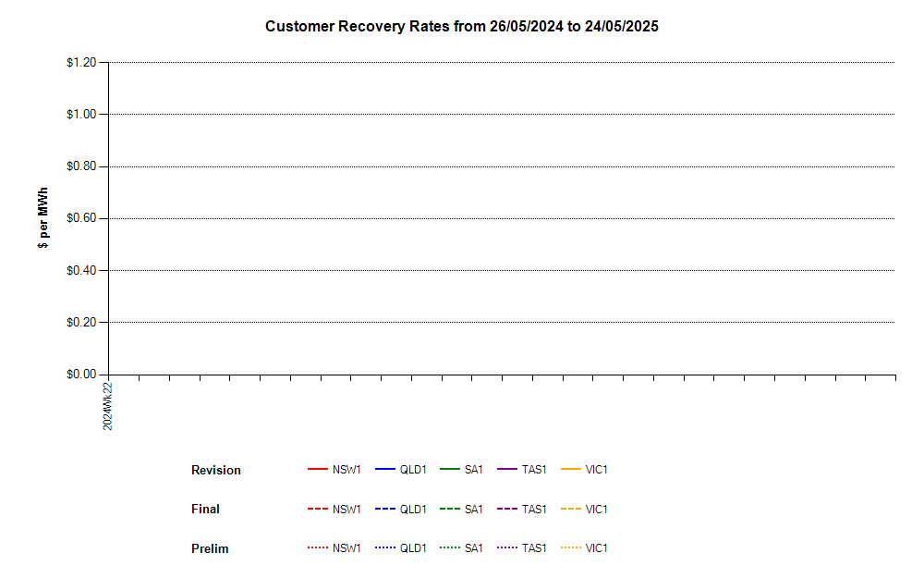Click the $0.60 y-axis value label
This screenshot has width=924, height=578.
click(81, 218)
